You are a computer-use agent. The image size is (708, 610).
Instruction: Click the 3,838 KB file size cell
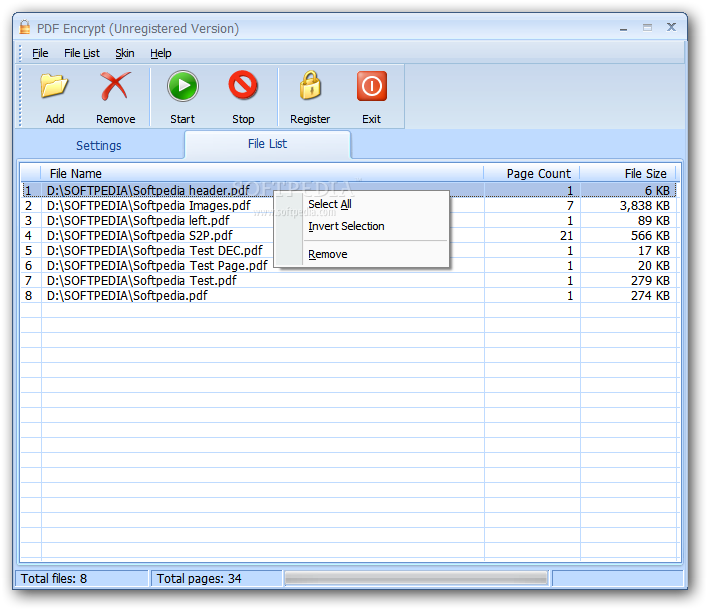pos(644,205)
